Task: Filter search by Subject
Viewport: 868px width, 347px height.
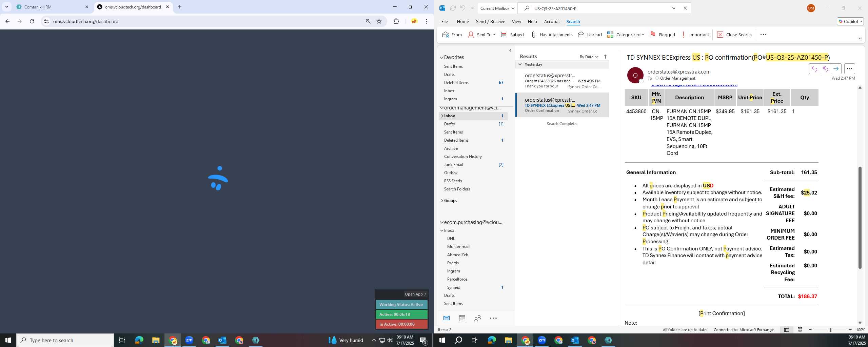Action: 513,35
